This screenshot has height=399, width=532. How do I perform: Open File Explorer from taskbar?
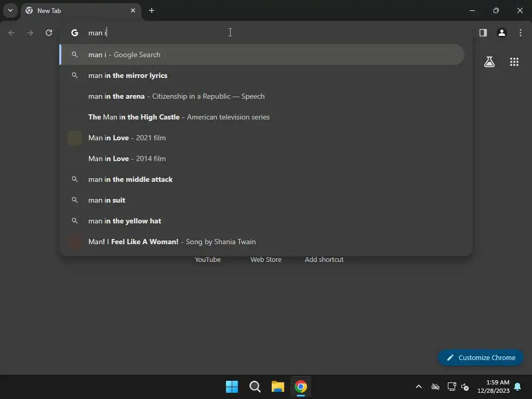[277, 387]
